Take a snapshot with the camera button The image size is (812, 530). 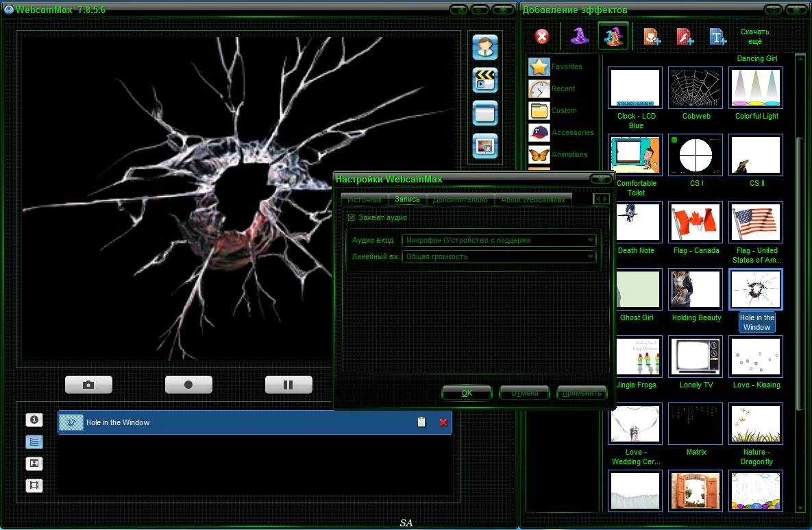coord(88,385)
